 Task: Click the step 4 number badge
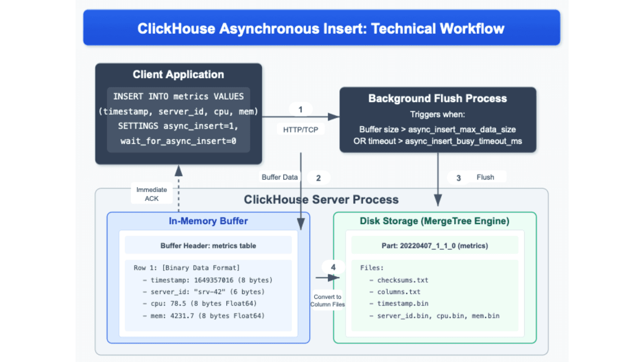click(333, 267)
